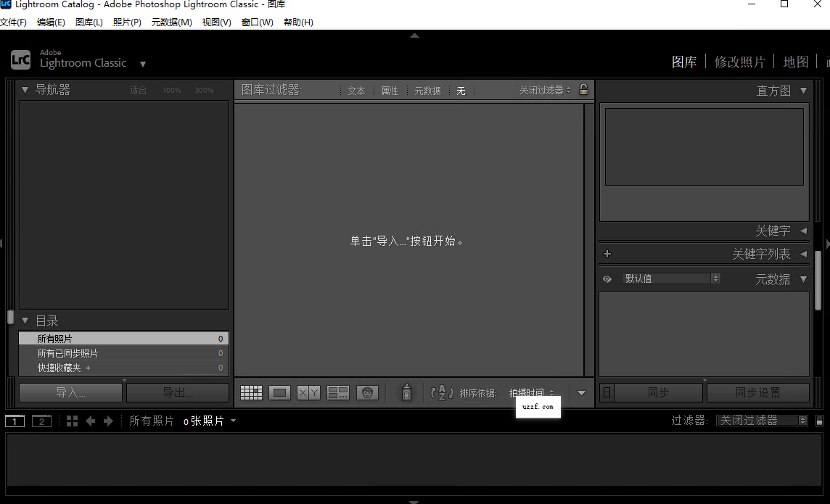The width and height of the screenshot is (830, 504).
Task: Select 所有已同步照片 in the catalog
Action: [x=67, y=353]
